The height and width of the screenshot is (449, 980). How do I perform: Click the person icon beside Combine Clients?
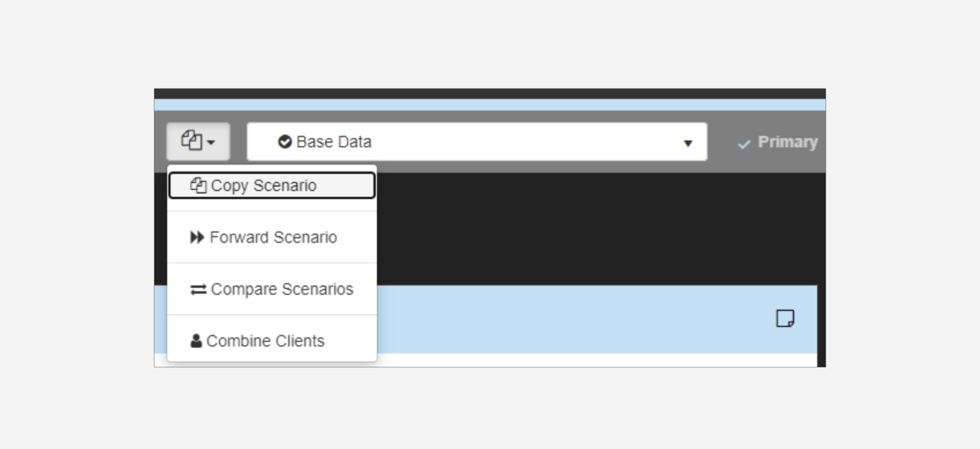click(x=196, y=341)
